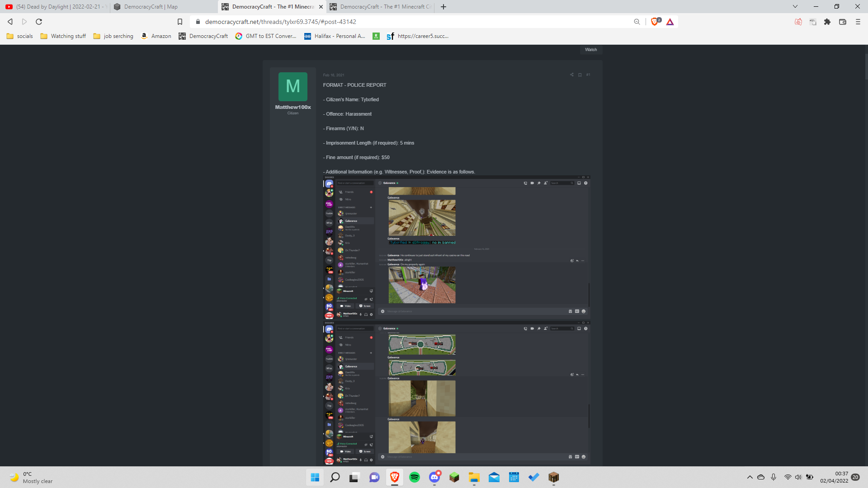The width and height of the screenshot is (868, 488).
Task: Reload the current page
Action: pyautogui.click(x=39, y=22)
